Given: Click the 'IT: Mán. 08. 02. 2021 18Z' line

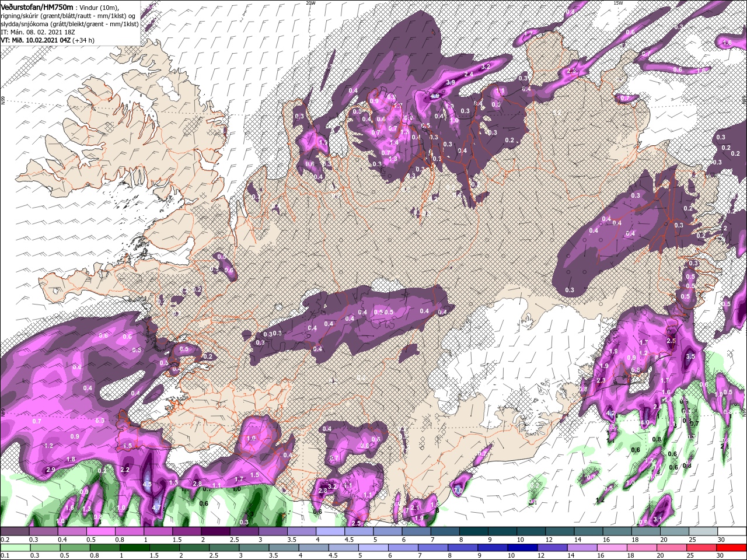Looking at the screenshot, I should click(x=39, y=32).
